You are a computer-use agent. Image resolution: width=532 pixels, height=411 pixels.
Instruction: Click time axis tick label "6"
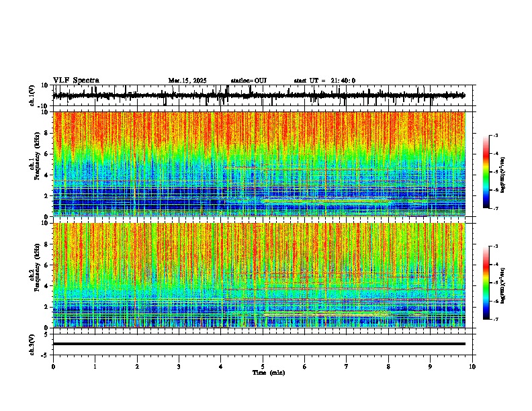[305, 367]
